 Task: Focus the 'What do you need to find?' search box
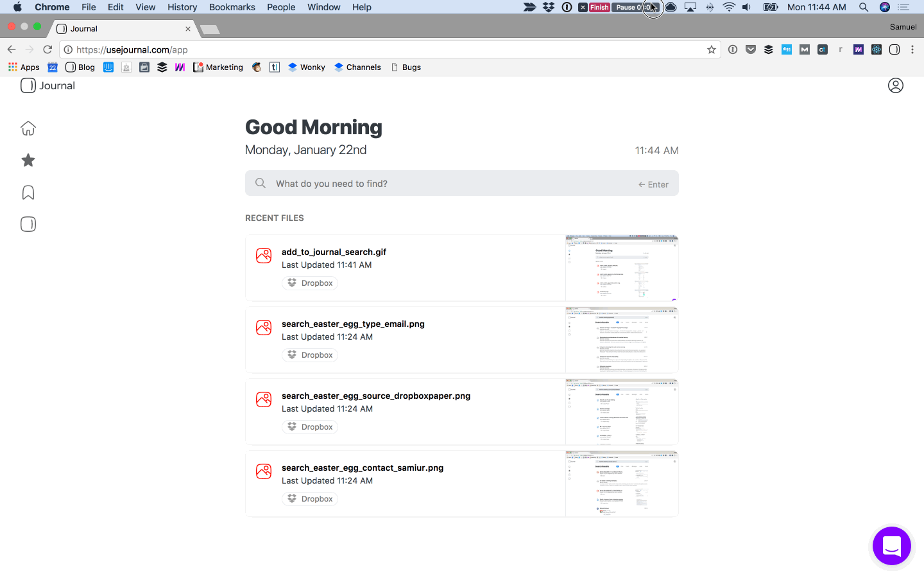pos(462,183)
